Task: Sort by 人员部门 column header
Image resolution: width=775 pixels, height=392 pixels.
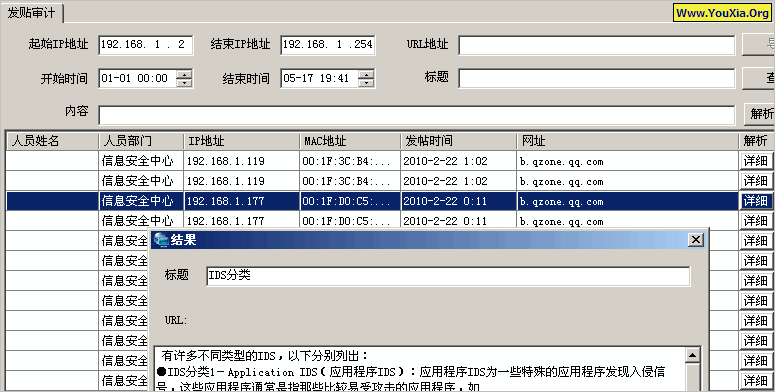Action: pos(141,141)
